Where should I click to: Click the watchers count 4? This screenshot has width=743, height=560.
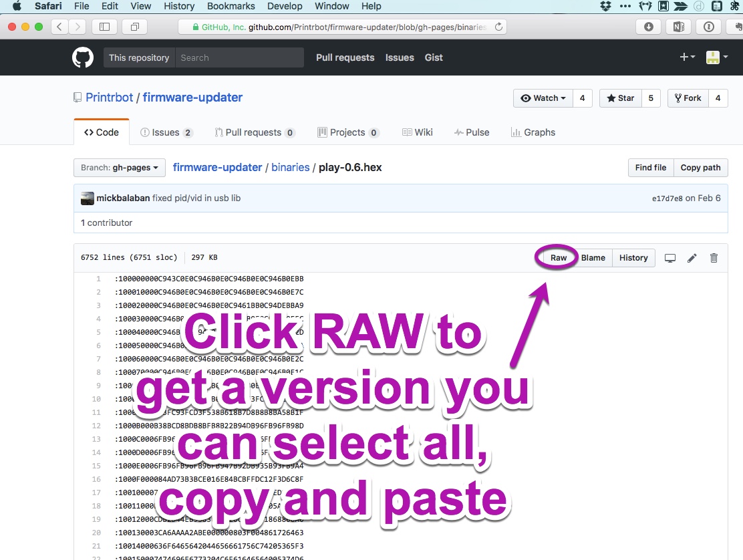coord(583,98)
